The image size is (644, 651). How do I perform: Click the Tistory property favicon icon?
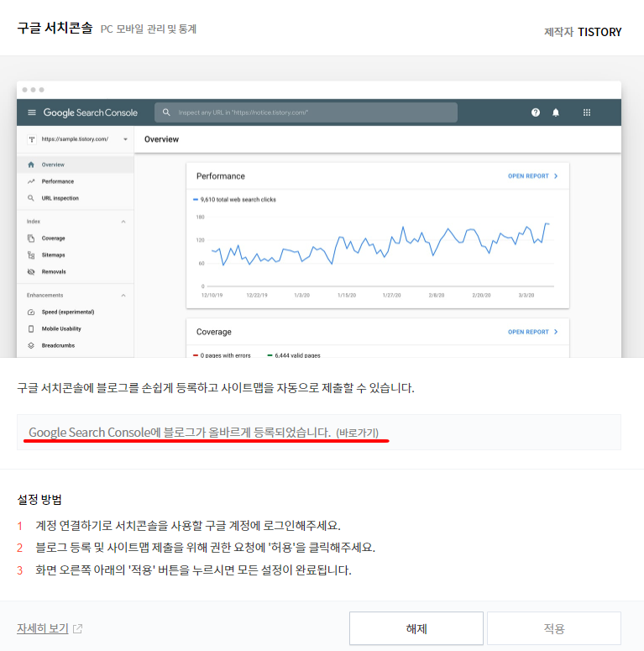32,139
